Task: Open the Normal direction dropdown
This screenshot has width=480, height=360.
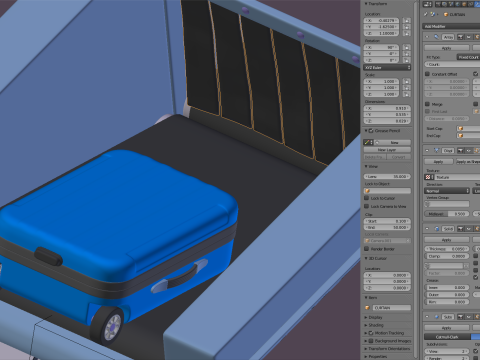Action: [x=447, y=191]
